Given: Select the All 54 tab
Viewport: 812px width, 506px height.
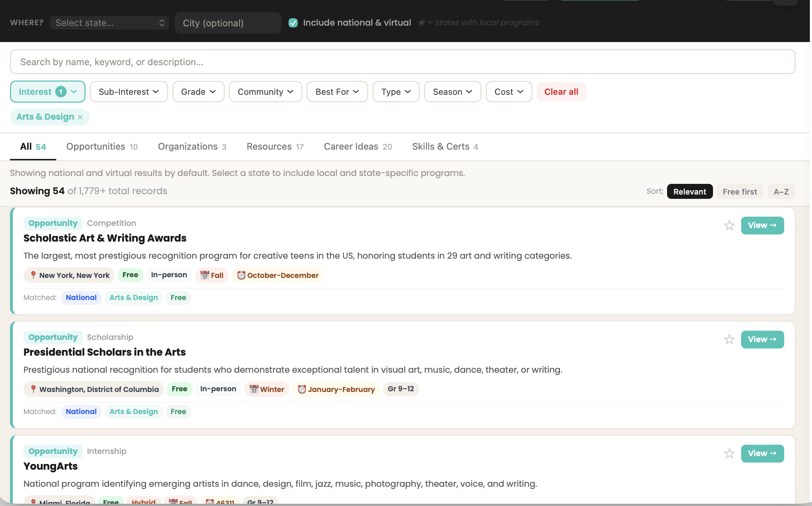Looking at the screenshot, I should click(33, 146).
